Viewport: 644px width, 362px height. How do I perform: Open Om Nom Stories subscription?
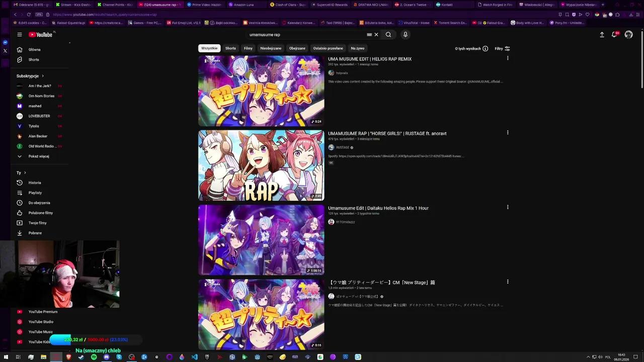point(41,96)
